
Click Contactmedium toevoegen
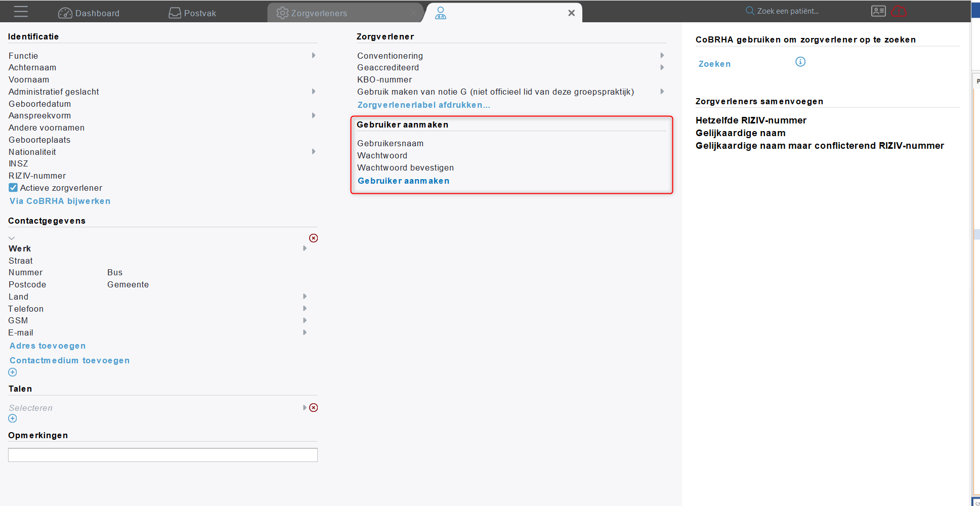click(70, 361)
